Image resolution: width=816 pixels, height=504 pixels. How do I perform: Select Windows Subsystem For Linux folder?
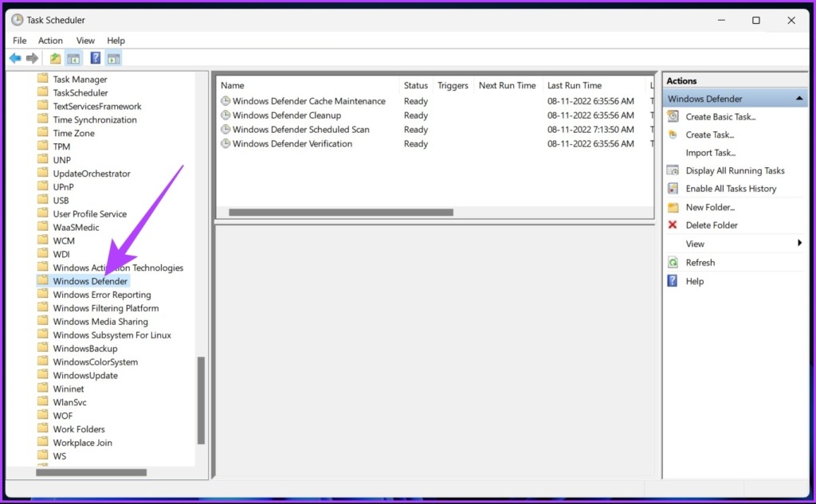coord(112,335)
